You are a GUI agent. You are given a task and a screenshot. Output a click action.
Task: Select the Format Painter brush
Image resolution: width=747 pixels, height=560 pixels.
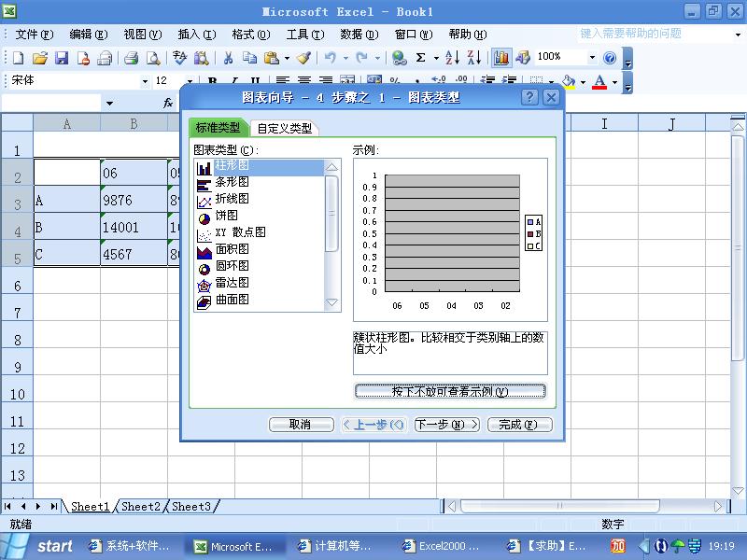coord(304,58)
